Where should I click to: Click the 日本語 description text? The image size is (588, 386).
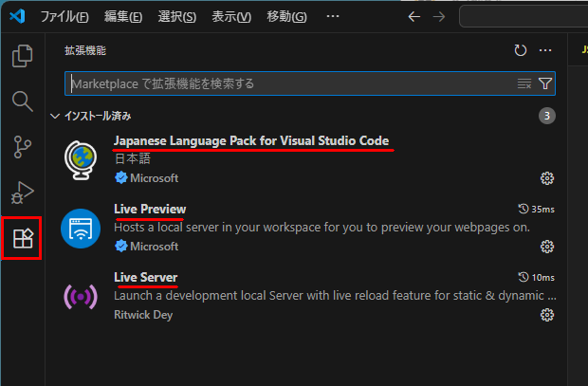click(x=133, y=158)
